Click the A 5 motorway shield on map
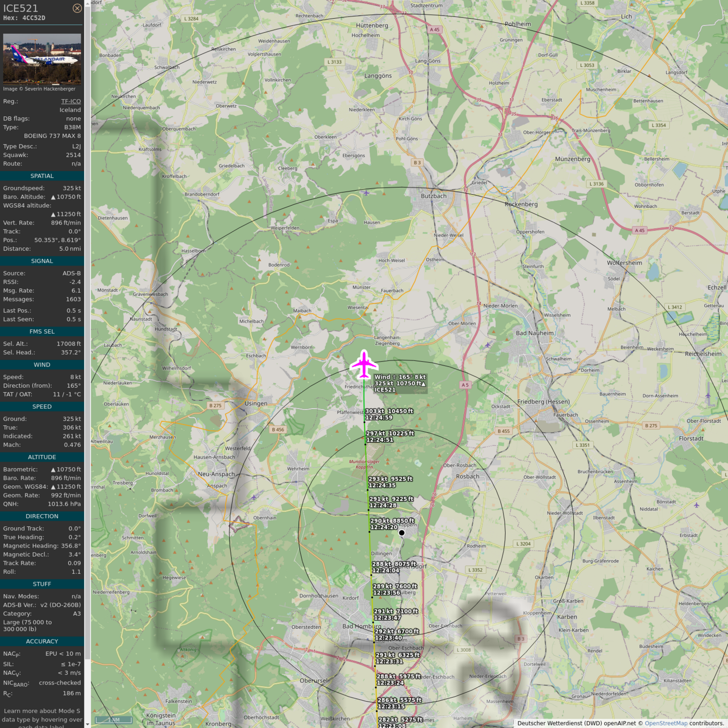Viewport: 728px width, 728px height. [x=465, y=385]
